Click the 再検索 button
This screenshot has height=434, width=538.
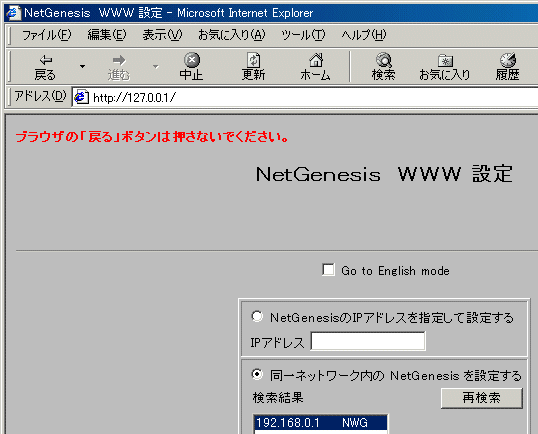point(481,398)
